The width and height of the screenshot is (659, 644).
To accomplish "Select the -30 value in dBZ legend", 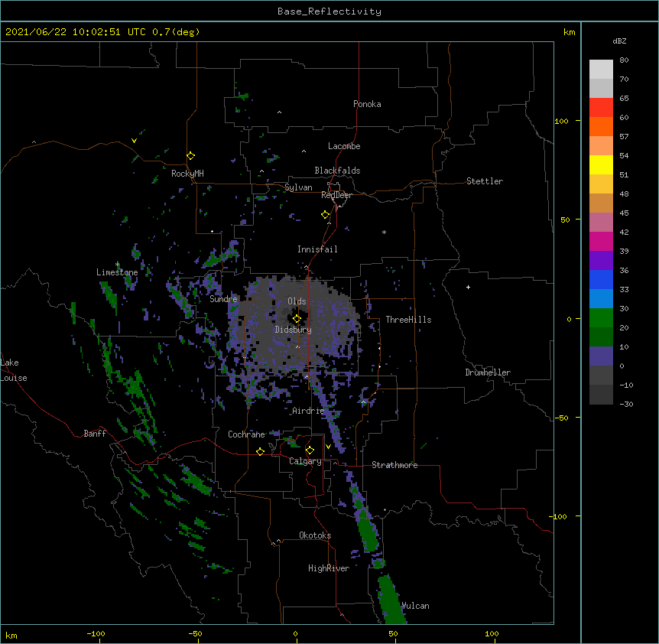I will [x=626, y=404].
